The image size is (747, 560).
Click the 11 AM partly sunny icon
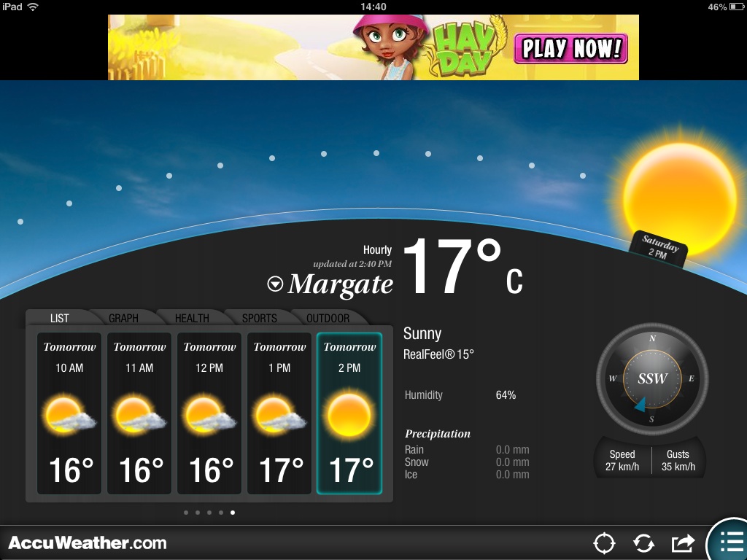pyautogui.click(x=139, y=415)
